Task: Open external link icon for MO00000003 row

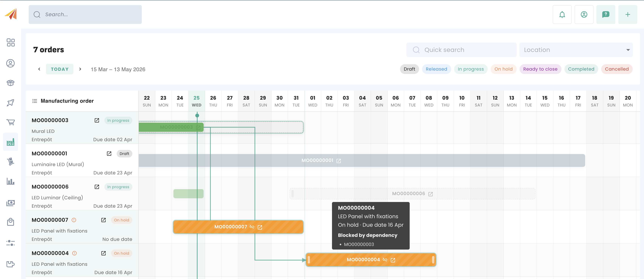Action: pos(97,120)
